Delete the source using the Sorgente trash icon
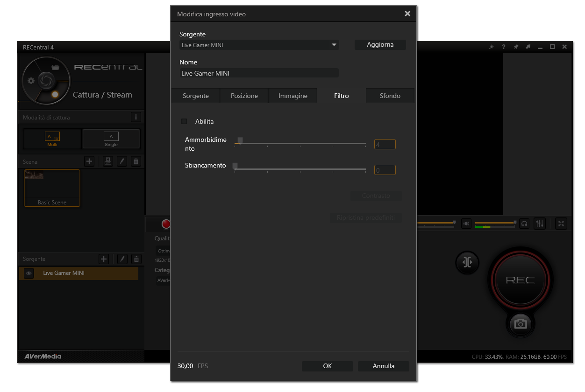This screenshot has width=585, height=392. pyautogui.click(x=136, y=259)
